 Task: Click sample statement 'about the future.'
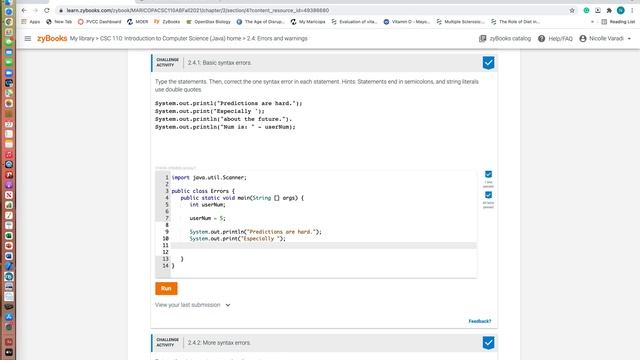coord(223,119)
